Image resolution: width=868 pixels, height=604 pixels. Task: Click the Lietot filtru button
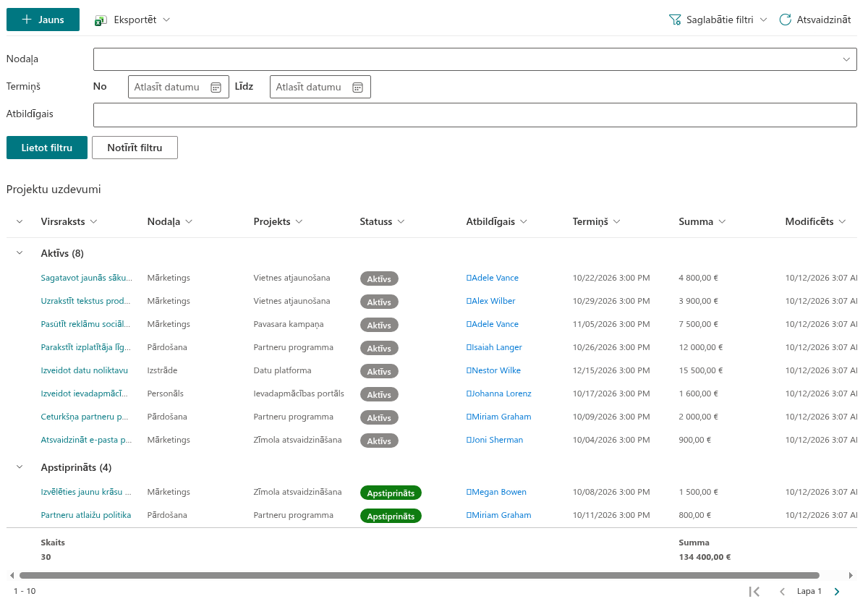(x=47, y=148)
